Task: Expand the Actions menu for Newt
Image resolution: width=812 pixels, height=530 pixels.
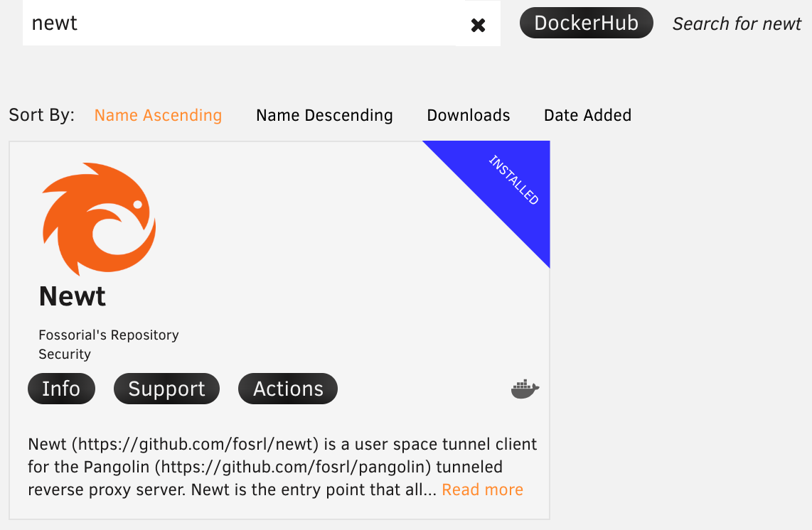Action: pos(288,389)
